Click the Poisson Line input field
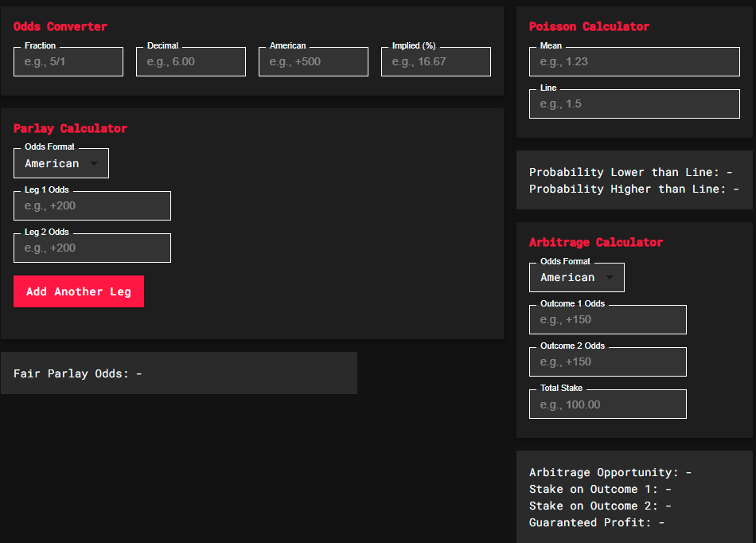 click(634, 104)
